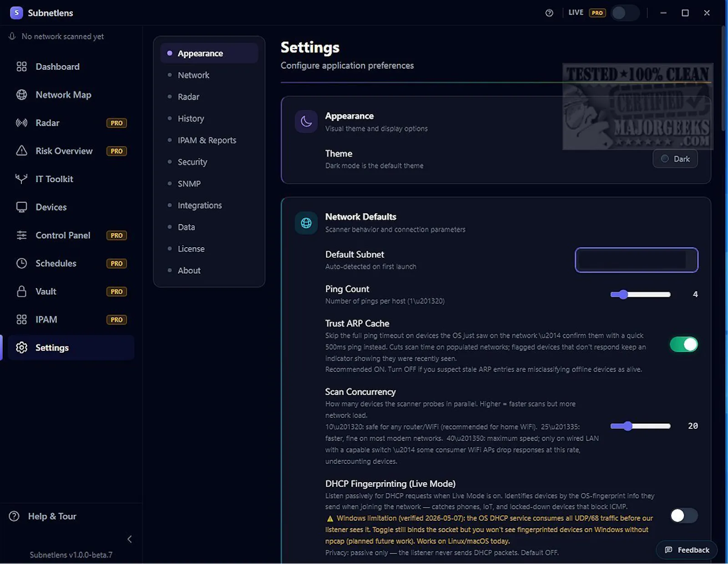Viewport: 728px width, 564px height.
Task: Navigate to Network Map page
Action: pos(71,95)
